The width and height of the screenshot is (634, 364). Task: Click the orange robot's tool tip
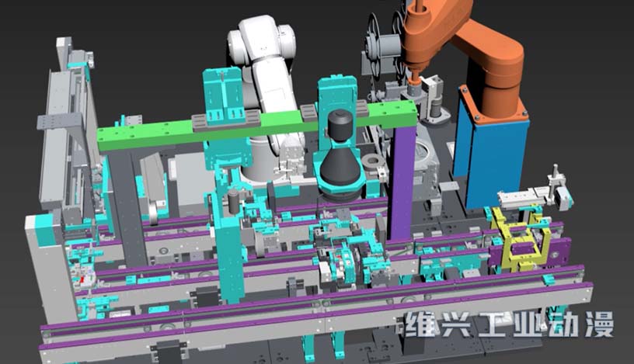414,80
